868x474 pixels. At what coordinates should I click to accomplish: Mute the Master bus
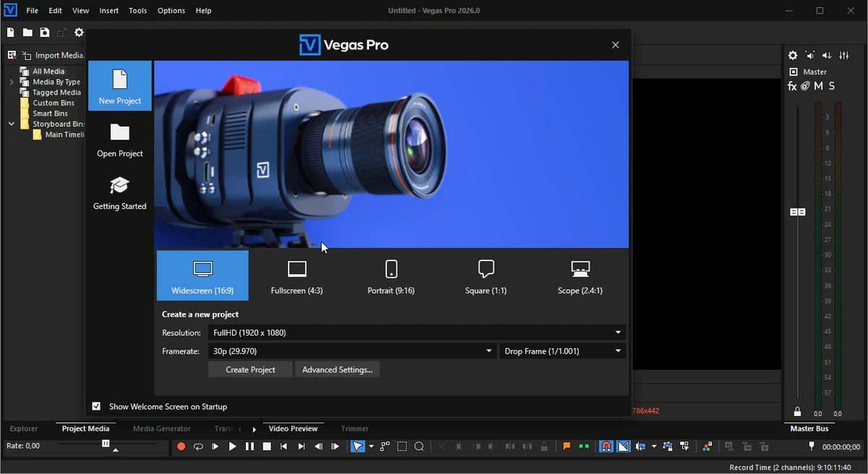click(819, 86)
